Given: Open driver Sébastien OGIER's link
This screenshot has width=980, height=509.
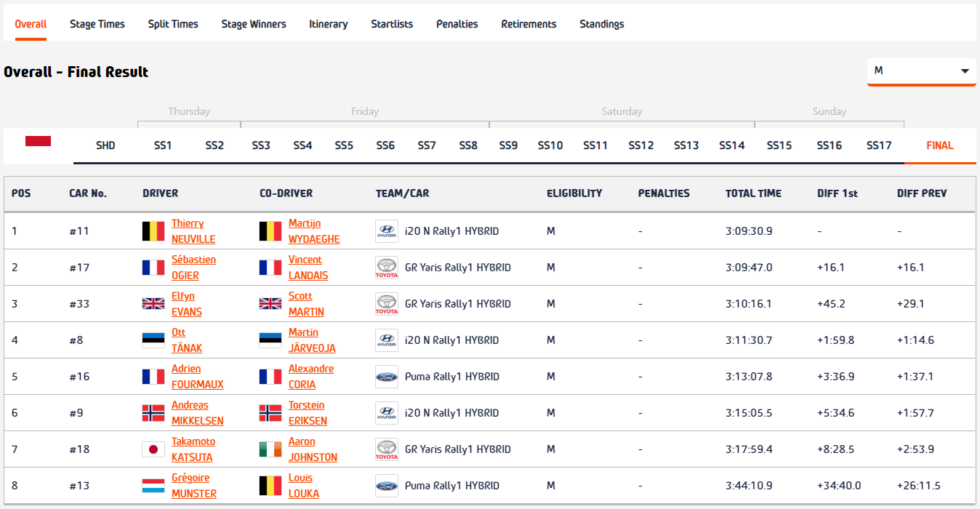Looking at the screenshot, I should pos(193,268).
